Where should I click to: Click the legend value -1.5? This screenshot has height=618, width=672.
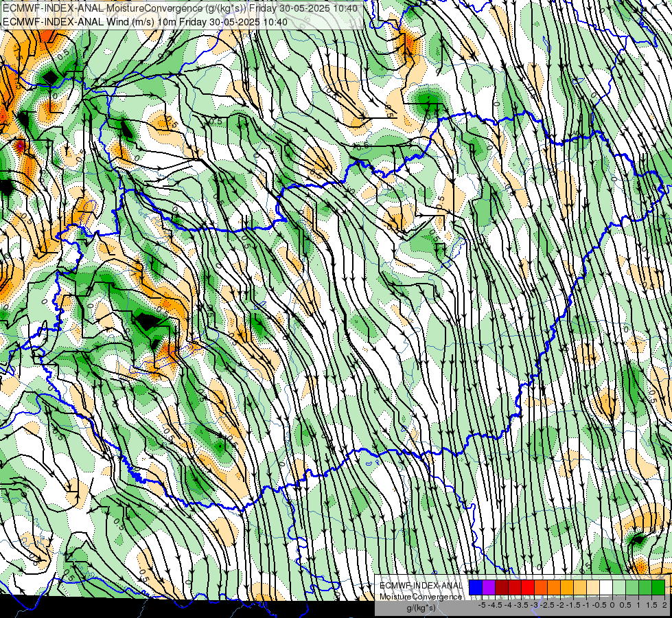point(573,605)
